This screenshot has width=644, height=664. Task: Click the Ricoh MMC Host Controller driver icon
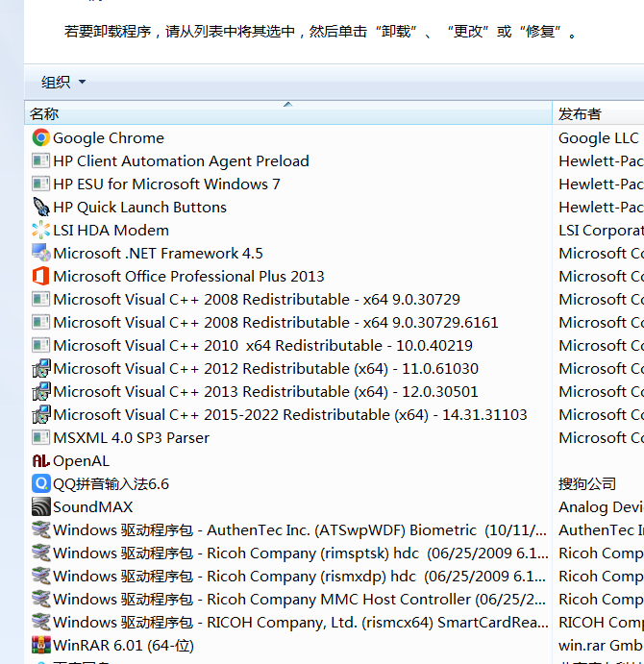click(40, 599)
